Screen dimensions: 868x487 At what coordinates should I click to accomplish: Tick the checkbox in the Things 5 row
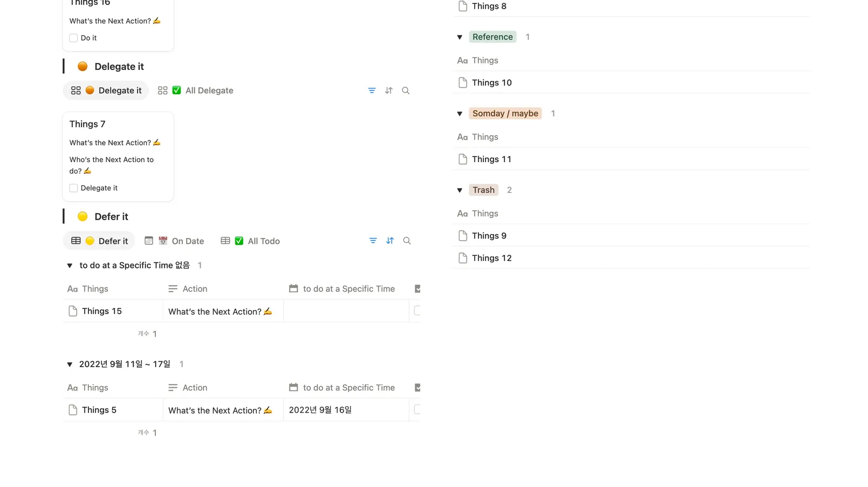pyautogui.click(x=417, y=409)
